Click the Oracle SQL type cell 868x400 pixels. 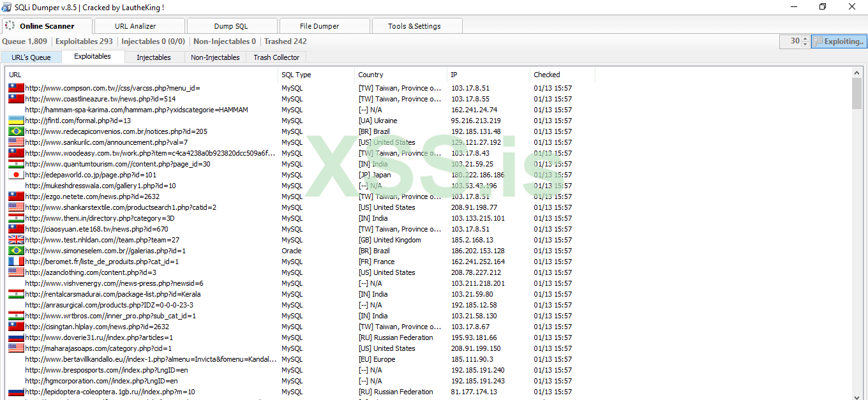coord(292,251)
